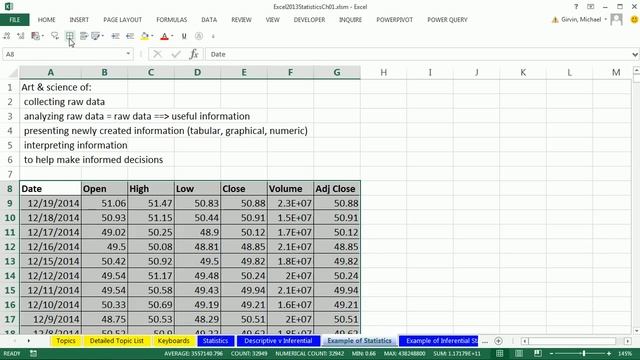
Task: Click the Underline U toolbar icon
Action: [x=184, y=36]
